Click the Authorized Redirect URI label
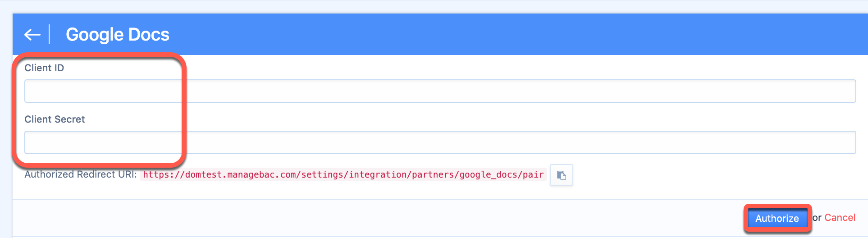The width and height of the screenshot is (868, 238). [81, 174]
